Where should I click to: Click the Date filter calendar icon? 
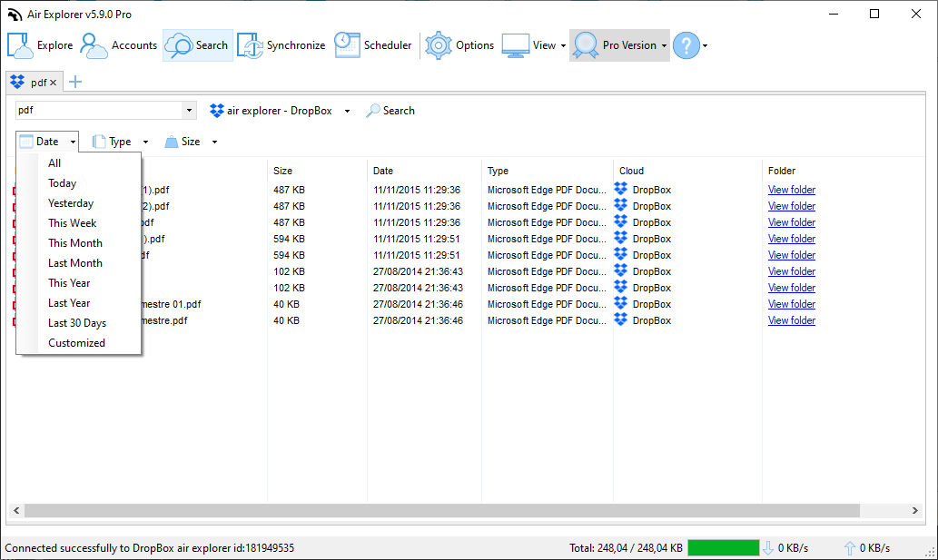click(26, 141)
